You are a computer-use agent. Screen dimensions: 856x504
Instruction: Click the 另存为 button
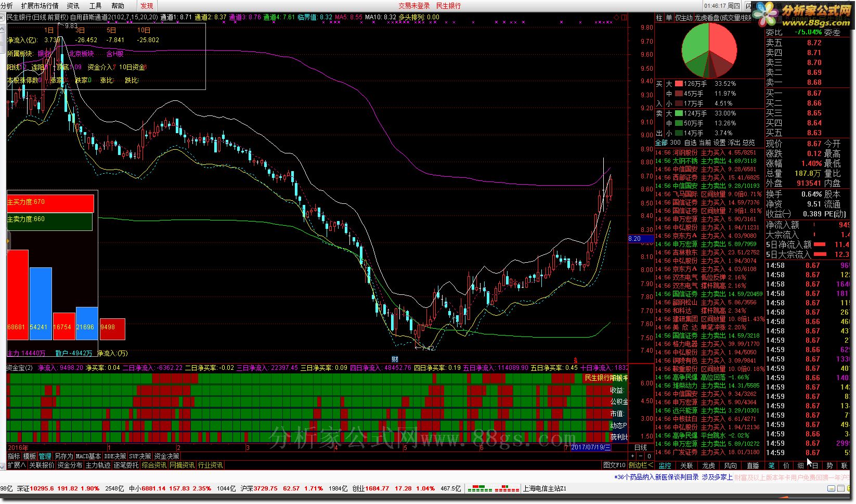coord(64,456)
